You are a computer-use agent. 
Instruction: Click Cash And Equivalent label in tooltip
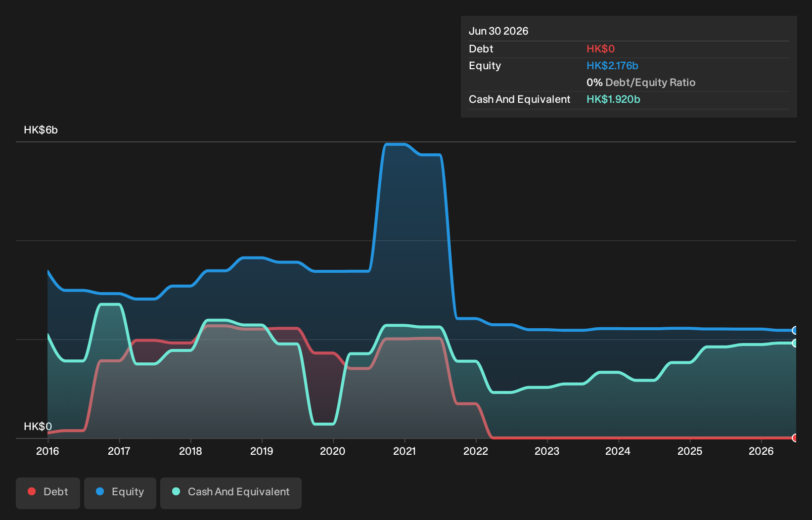(519, 99)
